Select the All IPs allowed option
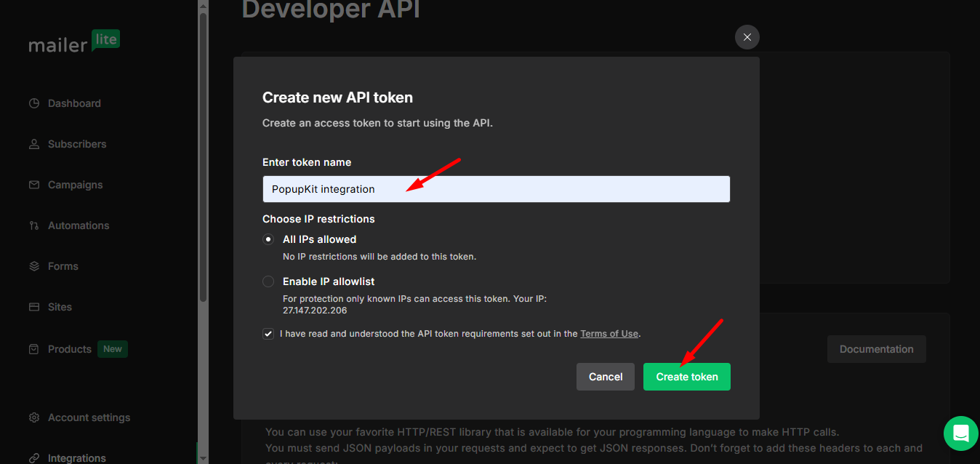 tap(269, 239)
